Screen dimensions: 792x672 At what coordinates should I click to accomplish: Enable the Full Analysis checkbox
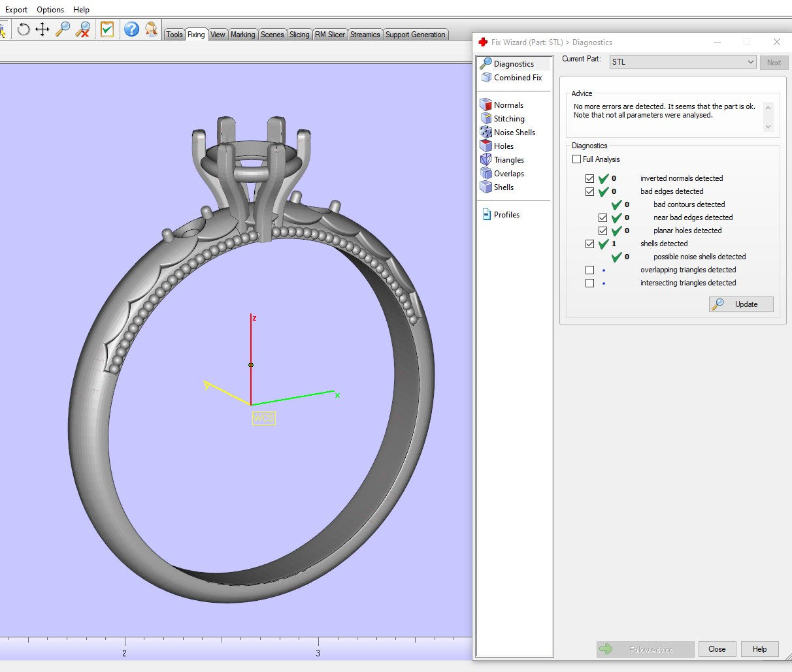click(576, 159)
